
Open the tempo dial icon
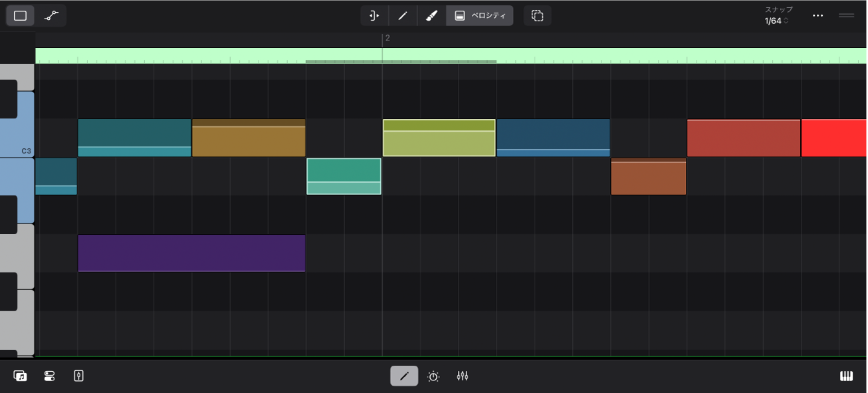pyautogui.click(x=433, y=376)
